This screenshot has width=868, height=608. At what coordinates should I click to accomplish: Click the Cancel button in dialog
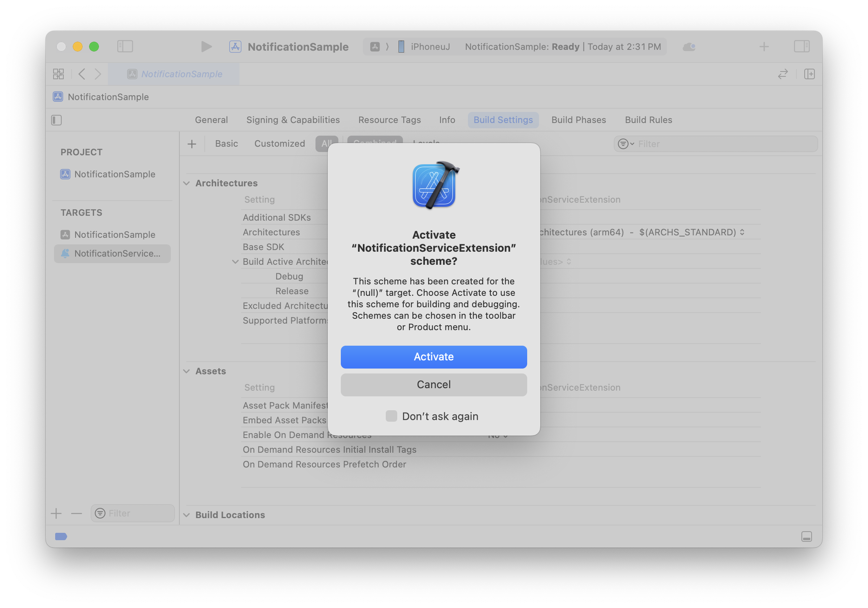pyautogui.click(x=434, y=384)
